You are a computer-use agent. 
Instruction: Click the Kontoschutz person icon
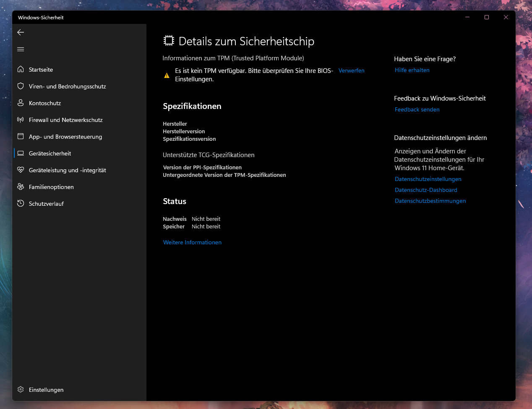tap(21, 103)
